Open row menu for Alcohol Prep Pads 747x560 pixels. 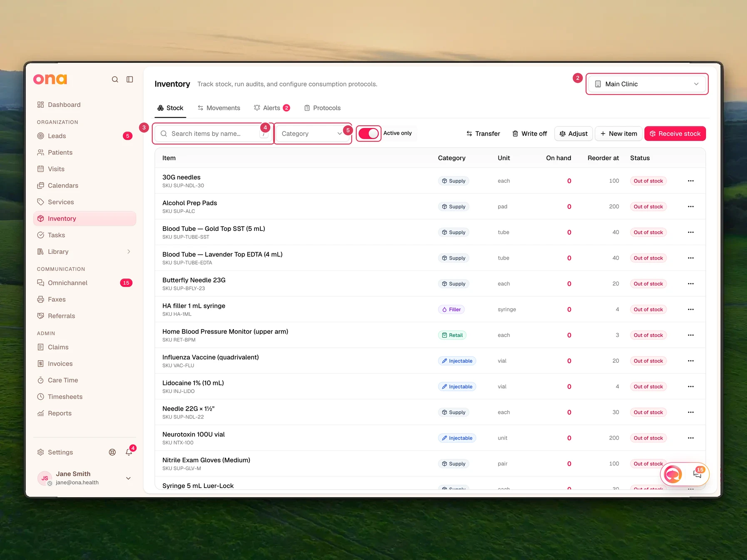[691, 207]
